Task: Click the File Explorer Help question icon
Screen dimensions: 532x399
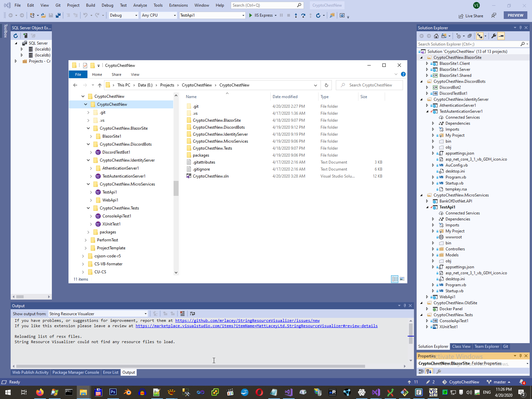Action: [x=403, y=74]
